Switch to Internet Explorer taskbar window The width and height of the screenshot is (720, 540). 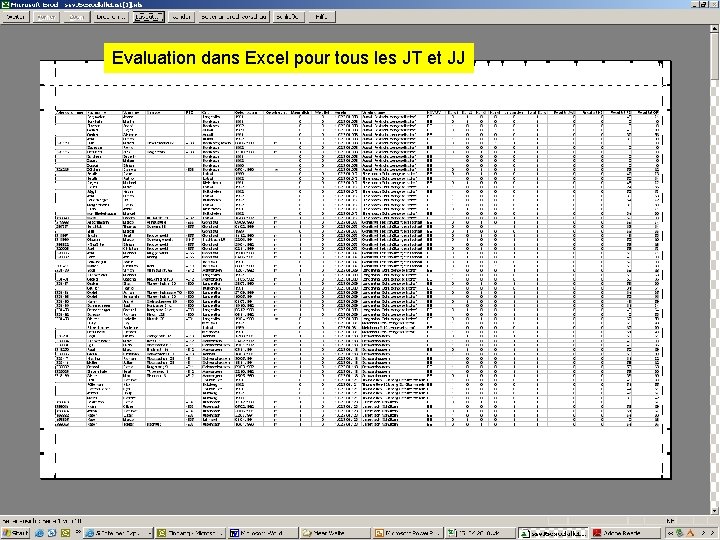tap(118, 533)
